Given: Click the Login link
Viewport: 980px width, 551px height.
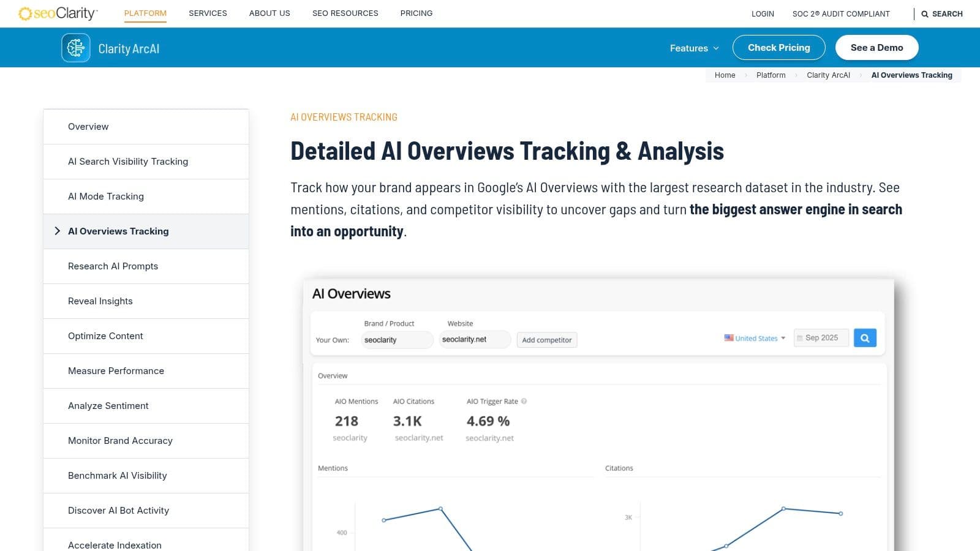Looking at the screenshot, I should tap(762, 13).
